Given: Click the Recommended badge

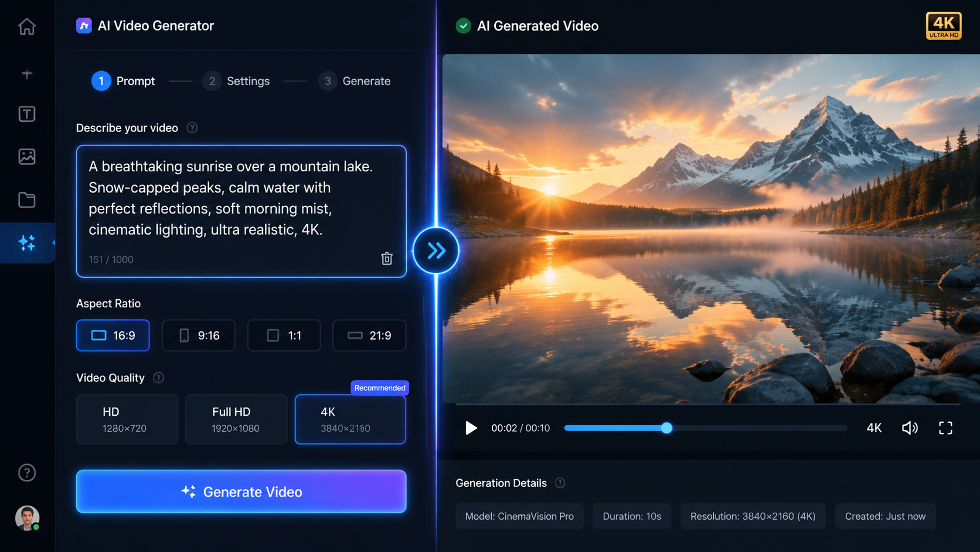Looking at the screenshot, I should coord(380,388).
